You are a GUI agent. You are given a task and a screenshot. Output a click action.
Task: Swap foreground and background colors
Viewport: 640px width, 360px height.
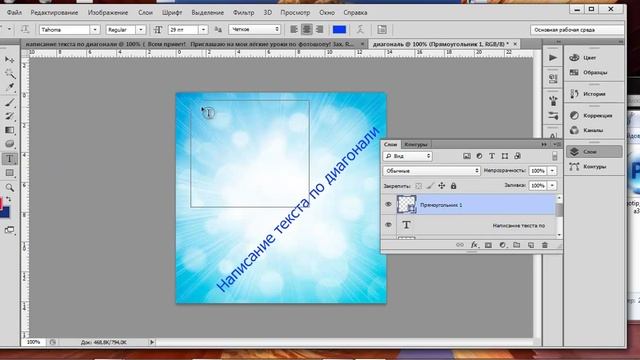(9, 200)
